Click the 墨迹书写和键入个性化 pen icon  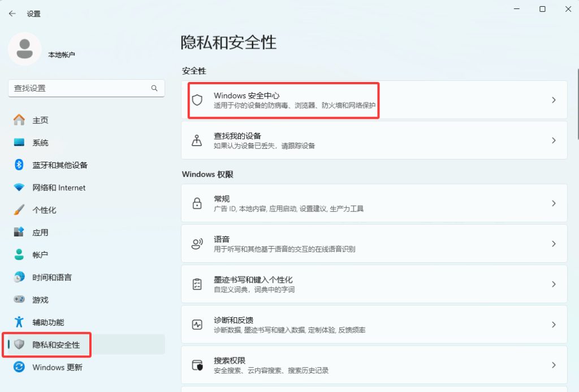197,283
